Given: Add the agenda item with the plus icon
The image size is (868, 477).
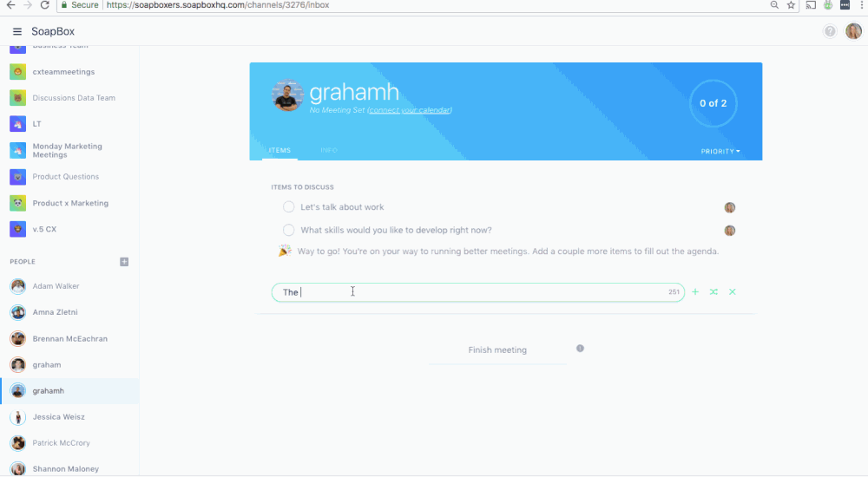Looking at the screenshot, I should [695, 291].
